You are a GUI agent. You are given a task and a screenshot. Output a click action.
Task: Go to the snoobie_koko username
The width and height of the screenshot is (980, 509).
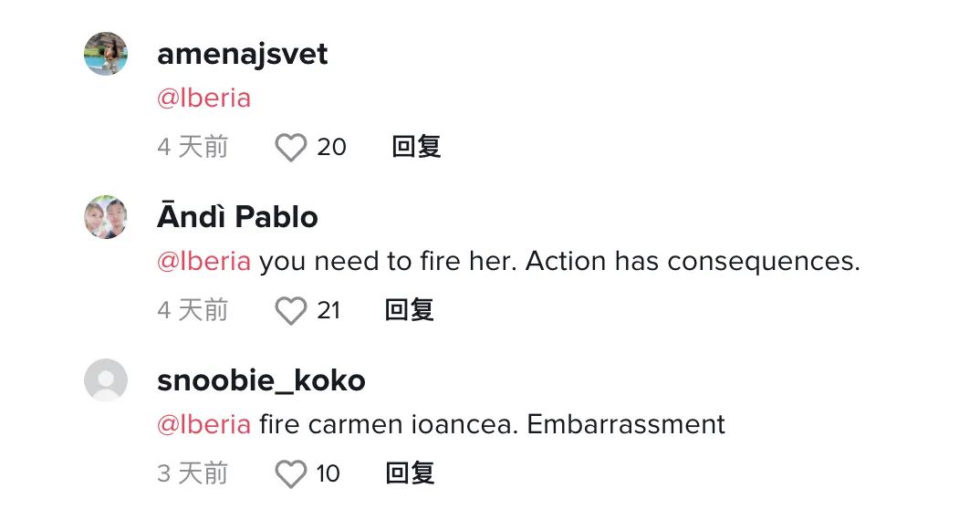(261, 380)
